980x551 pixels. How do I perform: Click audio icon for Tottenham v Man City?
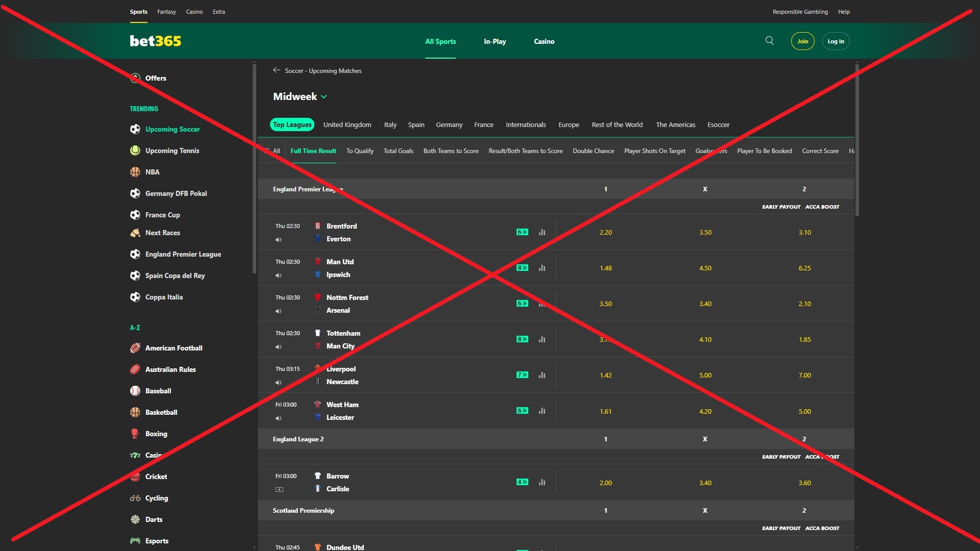[279, 347]
